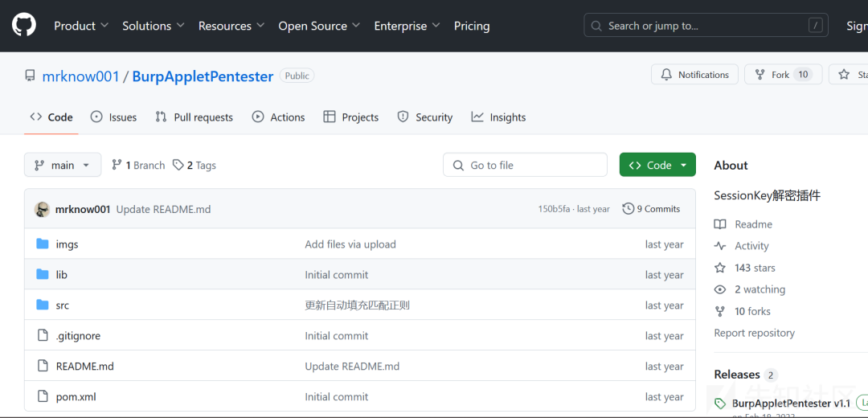Switch to the Actions tab

pos(278,117)
